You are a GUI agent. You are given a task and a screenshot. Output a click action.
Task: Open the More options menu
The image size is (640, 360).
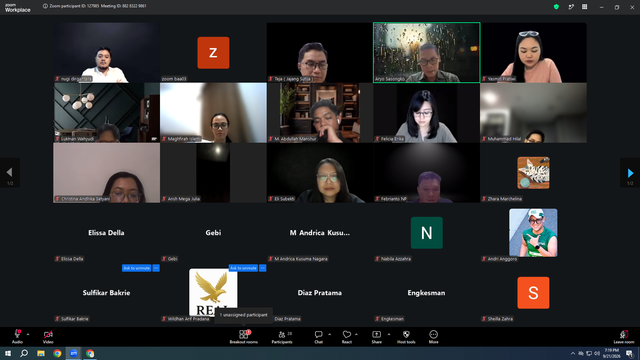pyautogui.click(x=433, y=337)
